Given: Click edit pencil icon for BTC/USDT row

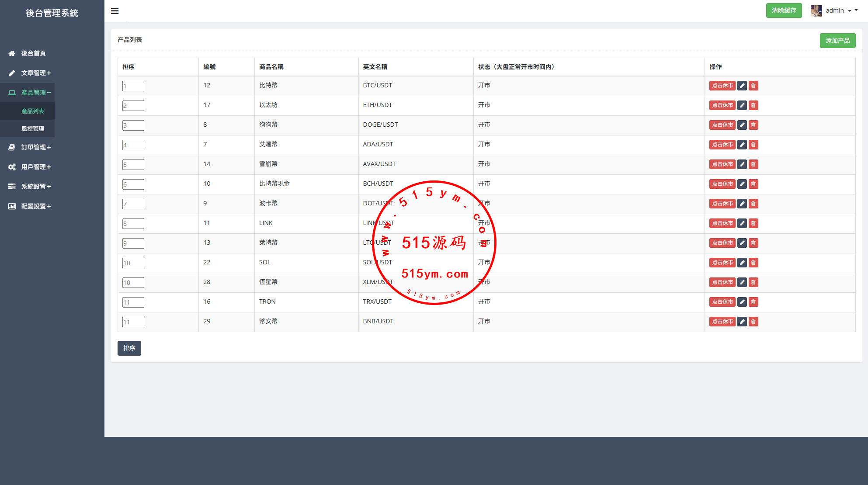Looking at the screenshot, I should [x=742, y=86].
